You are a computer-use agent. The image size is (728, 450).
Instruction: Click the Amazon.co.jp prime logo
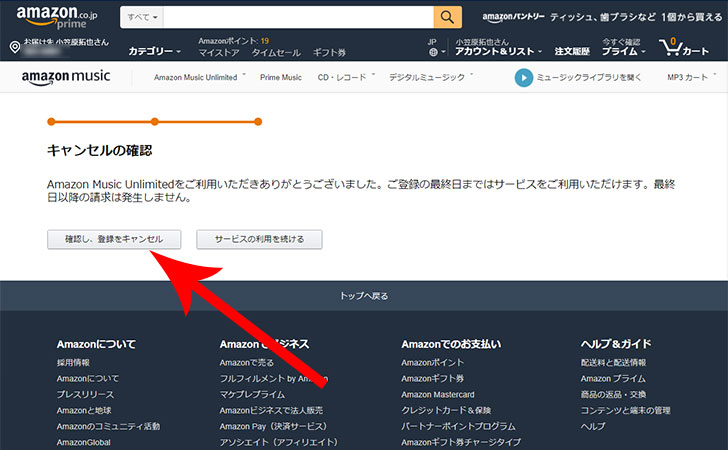57,17
